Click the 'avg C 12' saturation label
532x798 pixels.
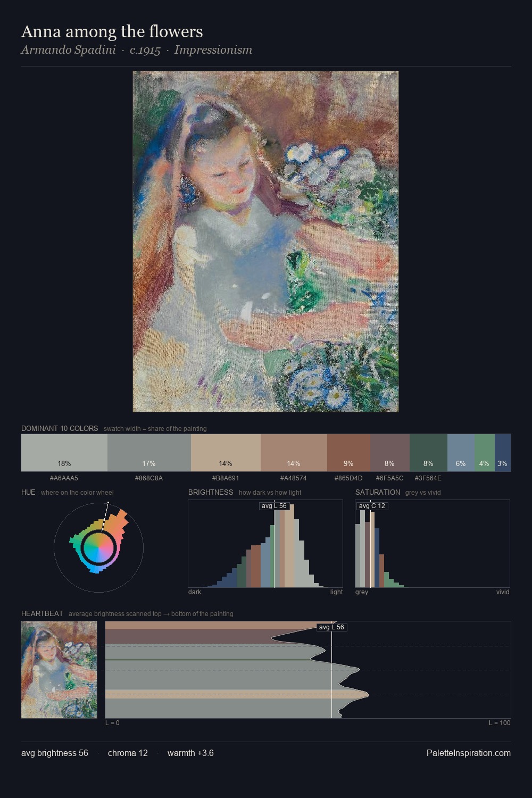[372, 506]
